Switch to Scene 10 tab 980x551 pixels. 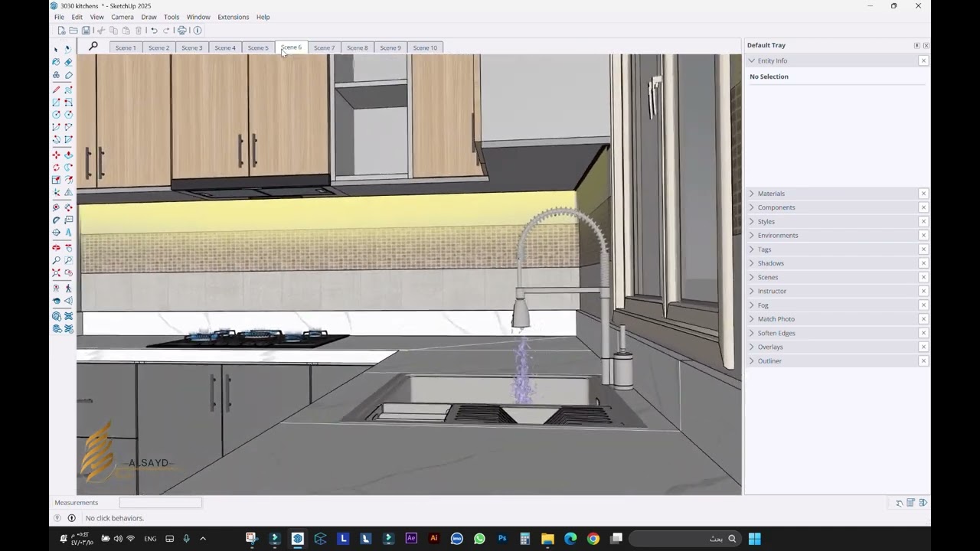point(425,47)
